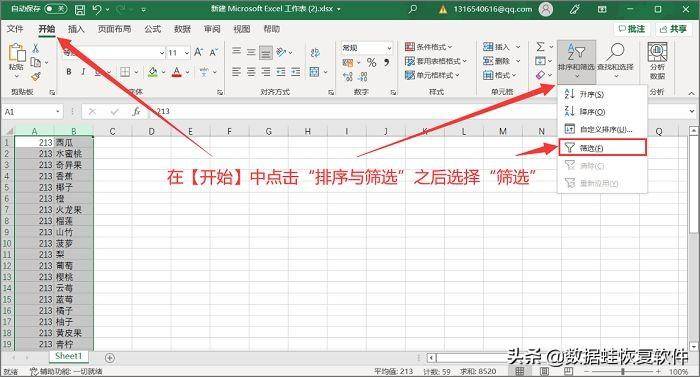Toggle Italic formatting
This screenshot has width=700, height=377.
pyautogui.click(x=83, y=71)
